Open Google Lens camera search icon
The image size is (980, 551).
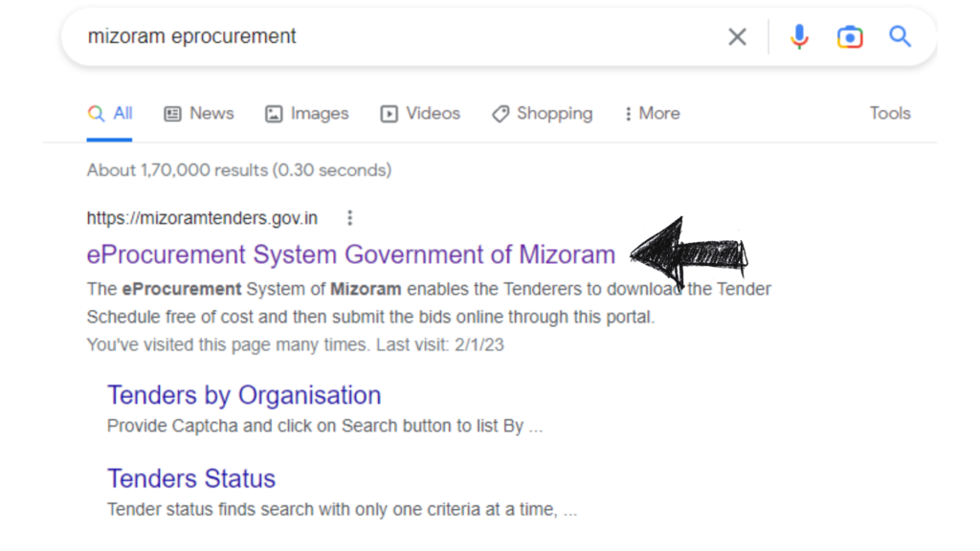click(x=850, y=37)
